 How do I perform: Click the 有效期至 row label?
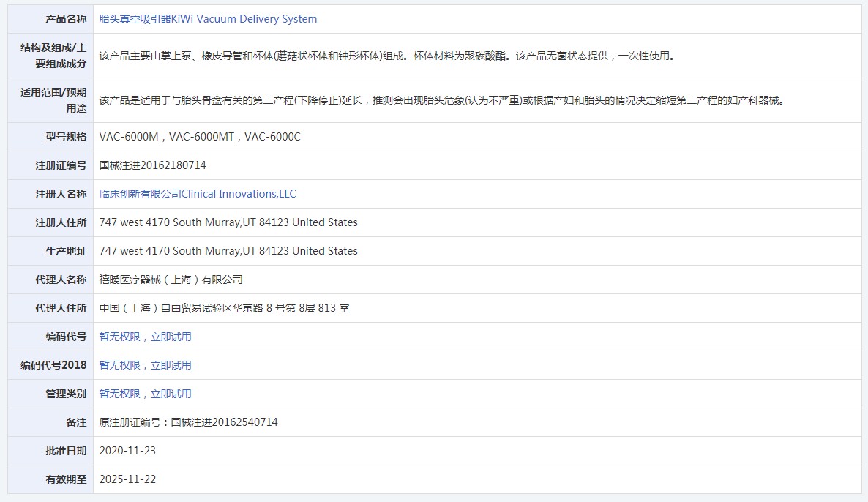(x=66, y=479)
